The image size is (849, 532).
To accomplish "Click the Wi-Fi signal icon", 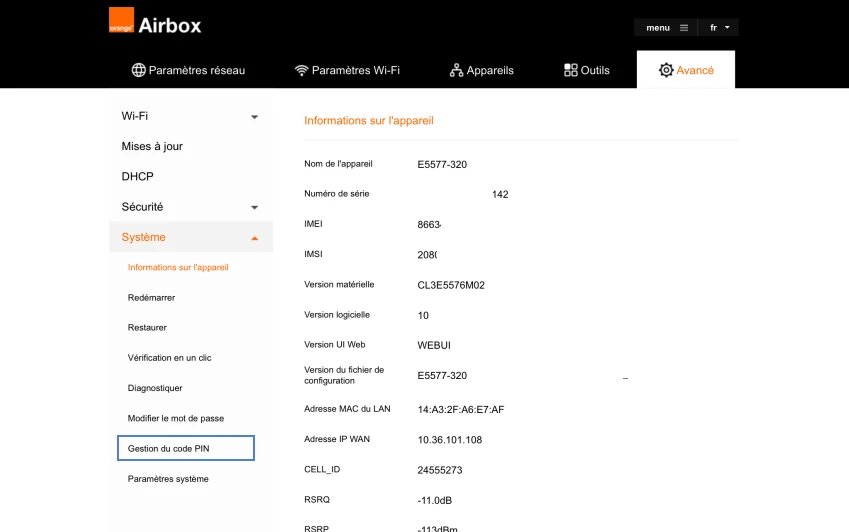I will coord(302,70).
